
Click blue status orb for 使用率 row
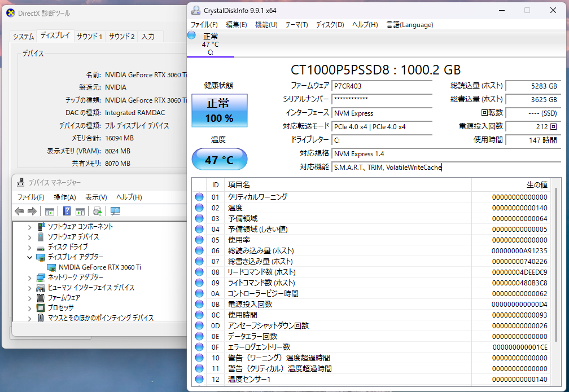point(199,240)
